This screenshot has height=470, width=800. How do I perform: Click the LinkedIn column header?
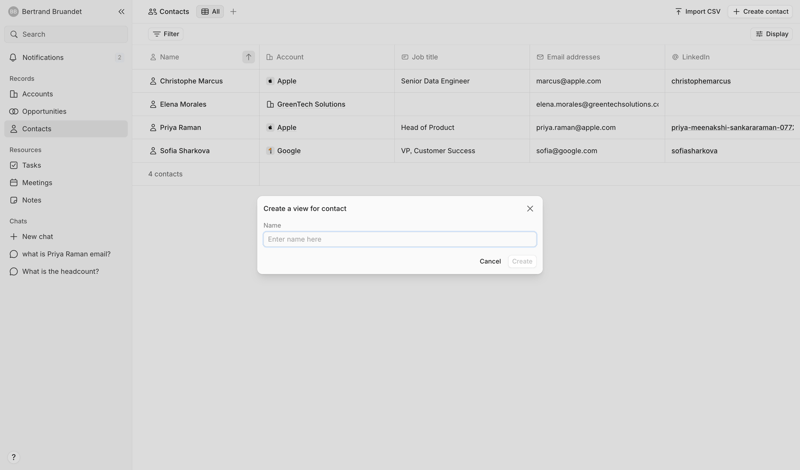click(732, 57)
